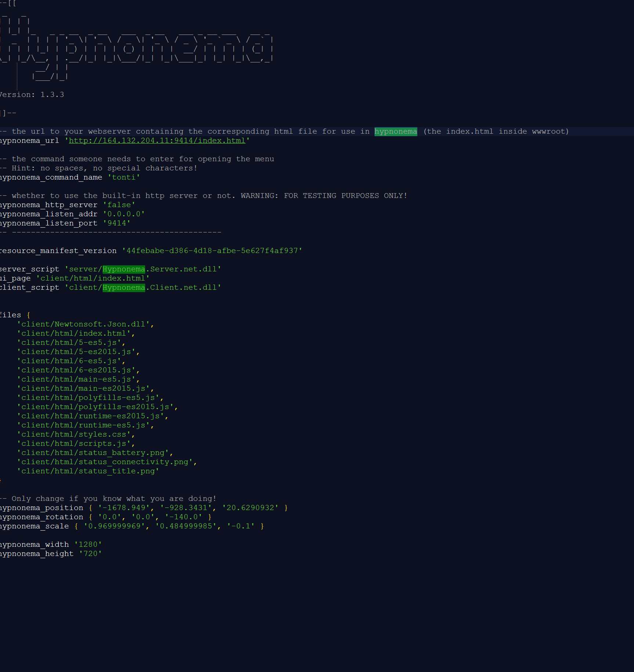The height and width of the screenshot is (672, 634).
Task: Click the rotation value '-140.0'
Action: pos(183,517)
